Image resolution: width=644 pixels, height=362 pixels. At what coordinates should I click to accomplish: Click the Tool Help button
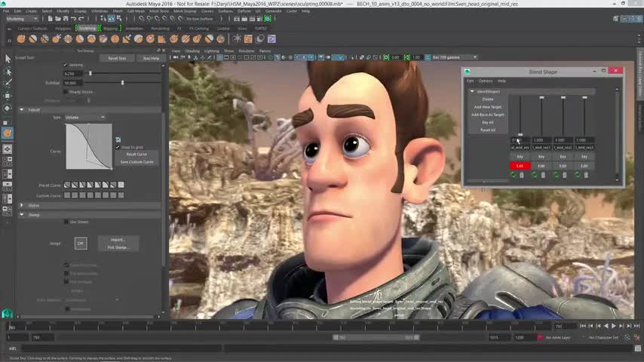tap(151, 58)
